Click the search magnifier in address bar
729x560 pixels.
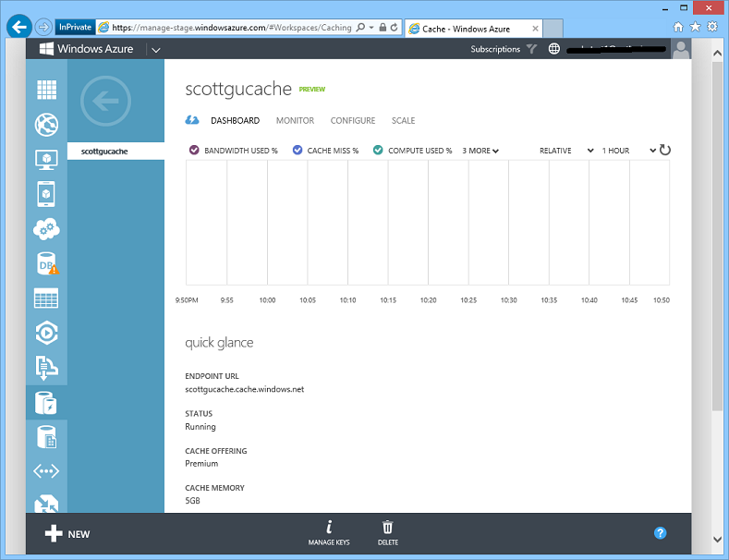[x=359, y=28]
